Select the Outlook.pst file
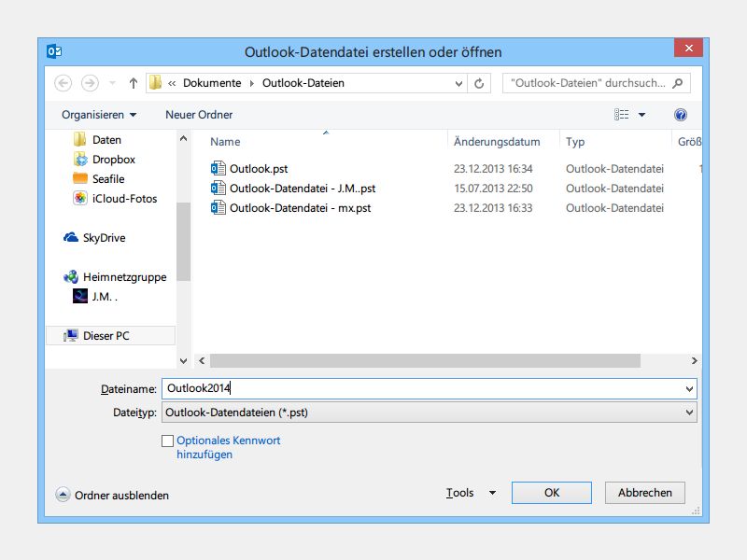Viewport: 747px width, 560px height. (259, 169)
